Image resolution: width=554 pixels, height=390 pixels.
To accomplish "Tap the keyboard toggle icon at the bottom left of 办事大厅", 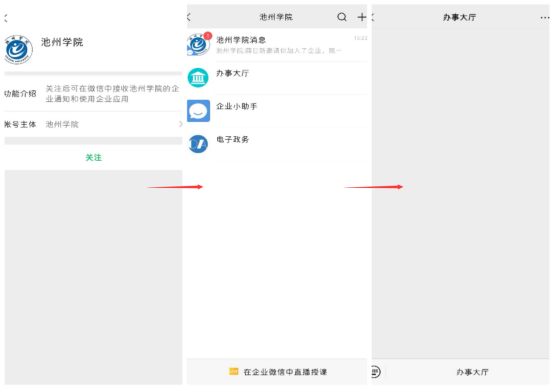I will tap(376, 372).
